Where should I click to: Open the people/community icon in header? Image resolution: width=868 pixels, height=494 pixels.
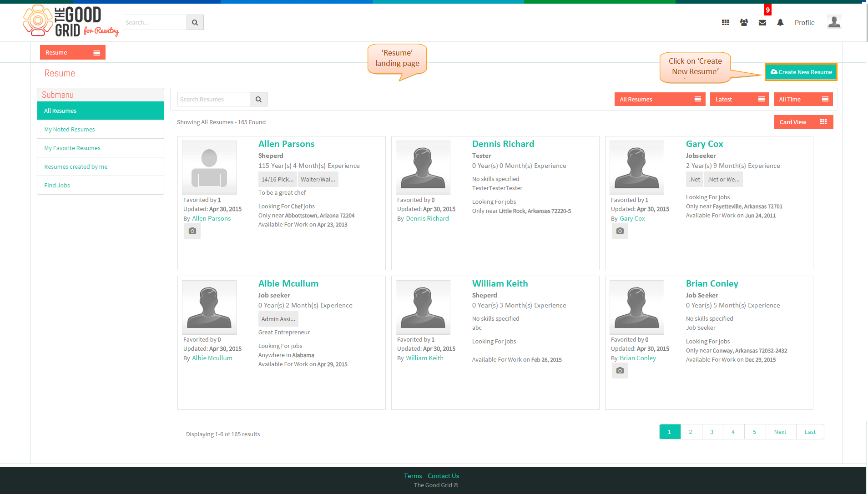click(744, 22)
